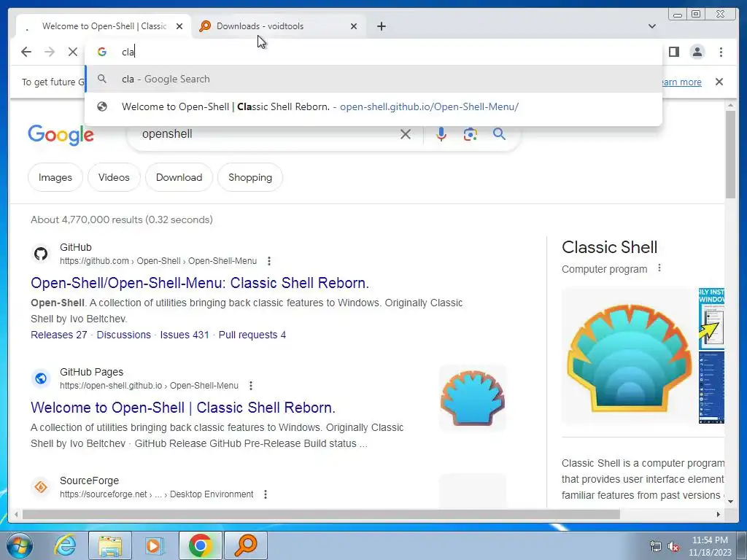
Task: Open the 'Learn more' link in the infobar
Action: click(681, 82)
